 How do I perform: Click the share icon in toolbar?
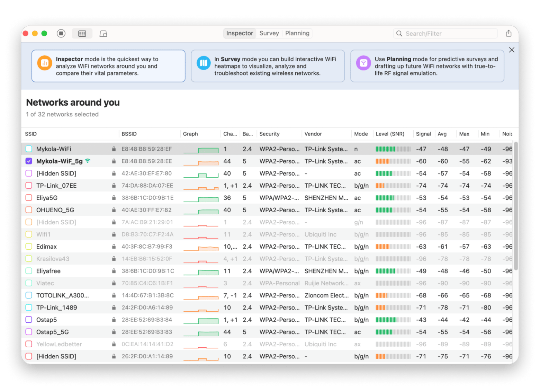[x=508, y=33]
